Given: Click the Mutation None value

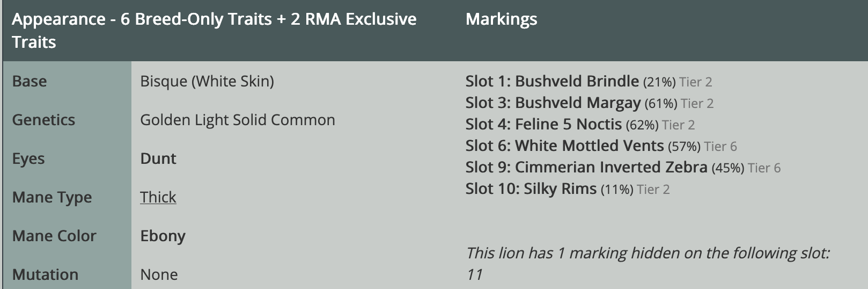Looking at the screenshot, I should point(159,274).
